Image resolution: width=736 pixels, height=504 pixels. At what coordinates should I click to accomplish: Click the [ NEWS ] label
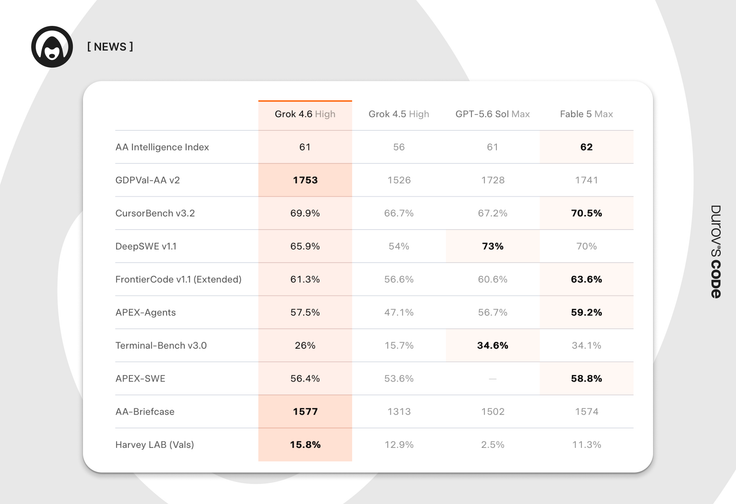[110, 46]
